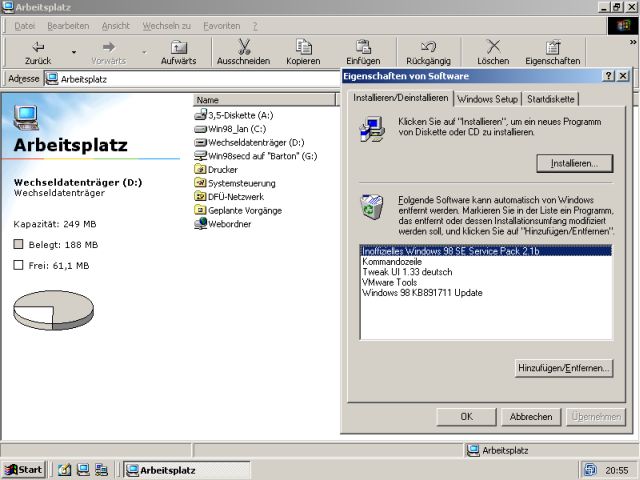Image resolution: width=640 pixels, height=480 pixels.
Task: Click the Windows logo throbber in the menu bar
Action: coord(622,26)
